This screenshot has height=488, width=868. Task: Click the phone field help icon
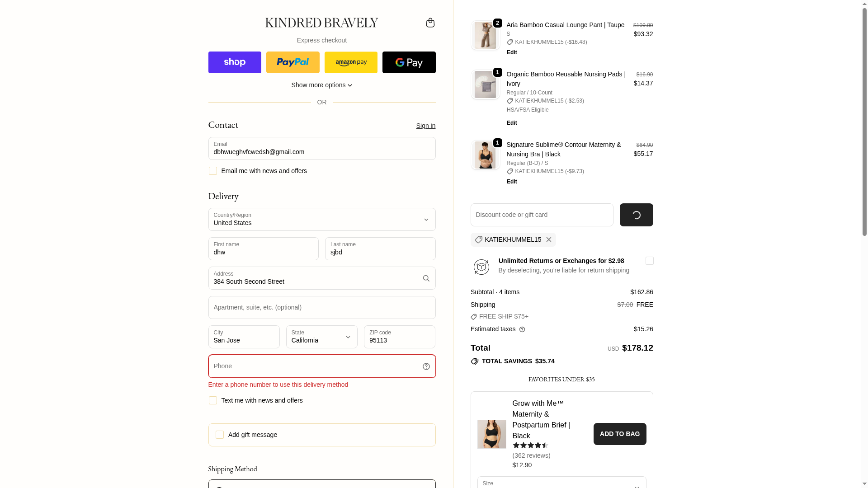point(426,366)
